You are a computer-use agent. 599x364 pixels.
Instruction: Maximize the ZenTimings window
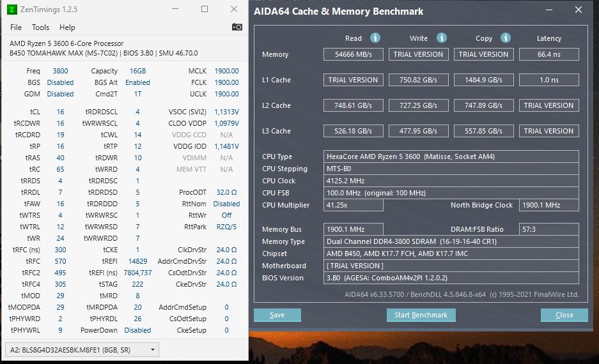pos(205,9)
